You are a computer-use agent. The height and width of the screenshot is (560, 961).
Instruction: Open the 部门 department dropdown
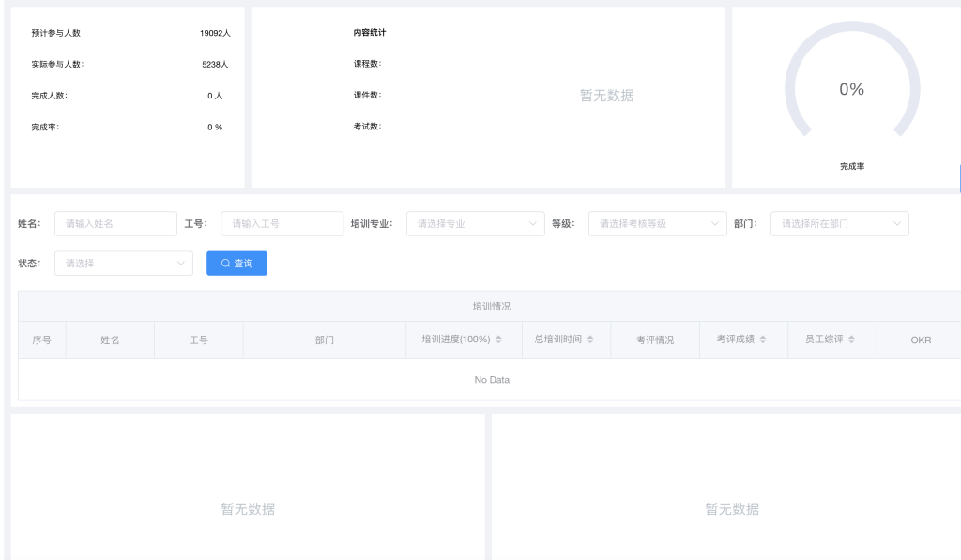click(840, 223)
